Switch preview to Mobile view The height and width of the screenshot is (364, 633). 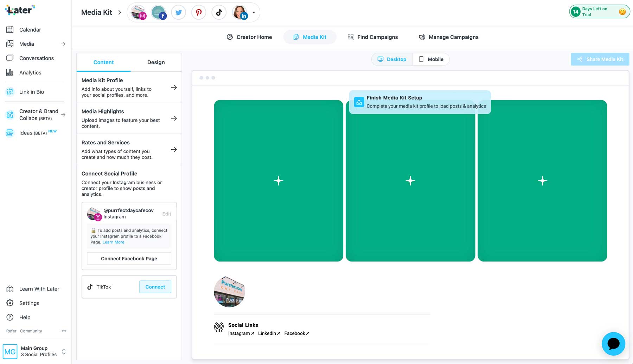click(431, 59)
